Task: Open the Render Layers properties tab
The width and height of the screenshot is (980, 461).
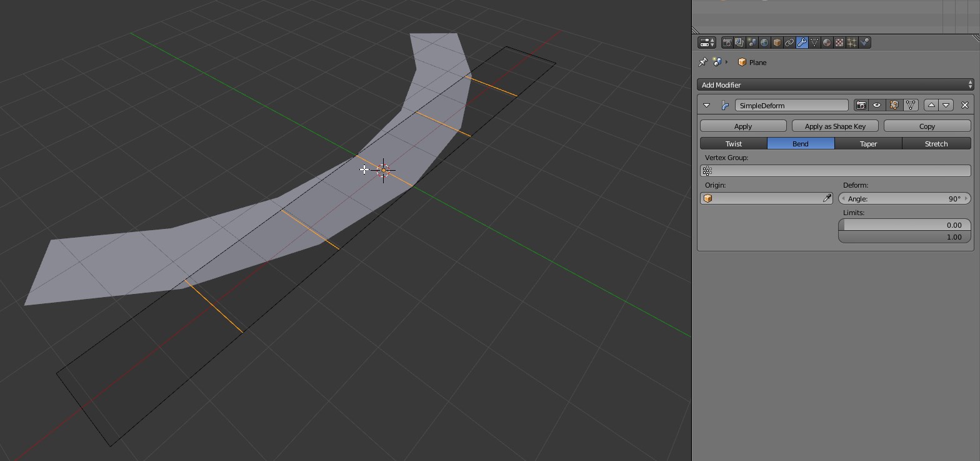Action: (x=739, y=43)
